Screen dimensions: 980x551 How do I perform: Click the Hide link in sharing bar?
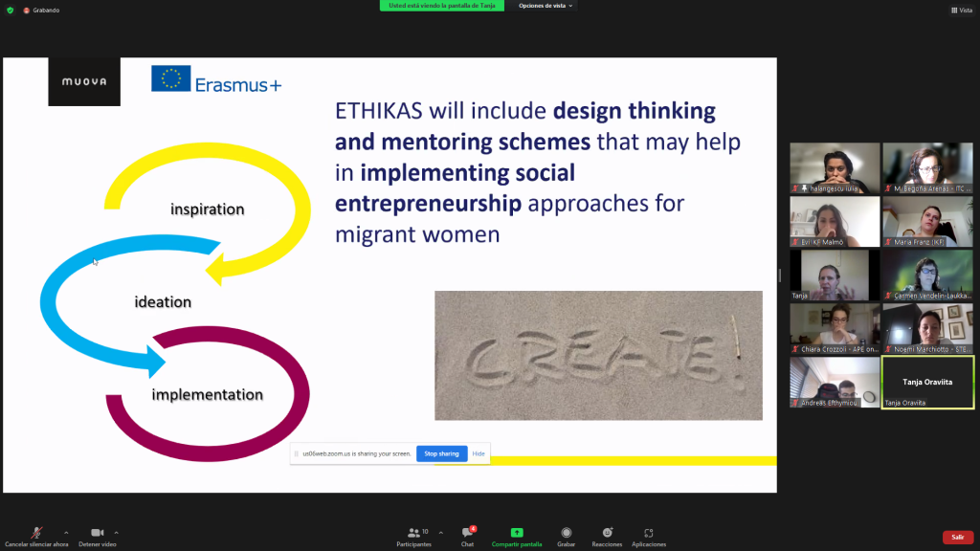tap(479, 453)
